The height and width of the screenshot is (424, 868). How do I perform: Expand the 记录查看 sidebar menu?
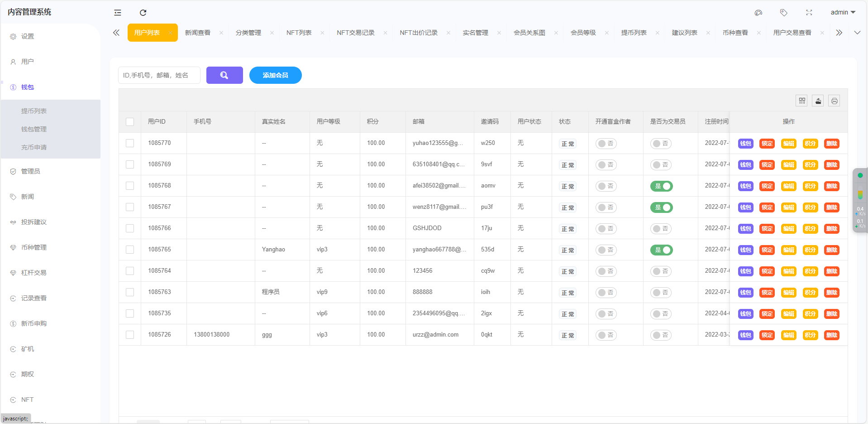(x=50, y=298)
